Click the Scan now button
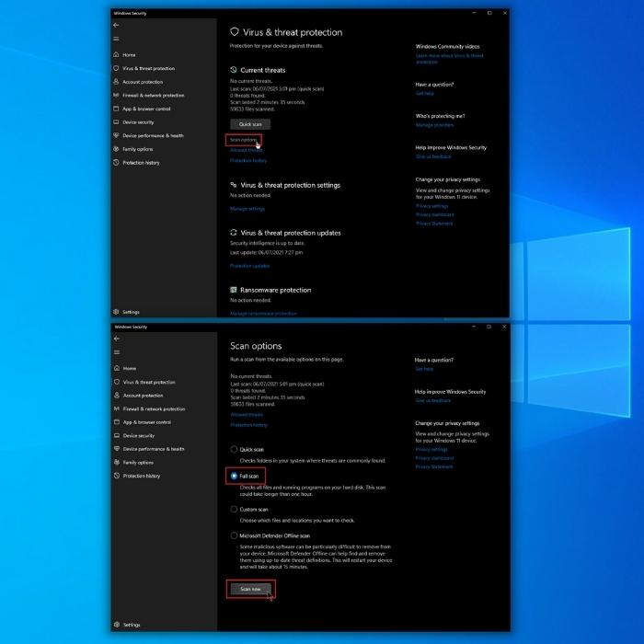This screenshot has height=644, width=644. click(x=250, y=589)
